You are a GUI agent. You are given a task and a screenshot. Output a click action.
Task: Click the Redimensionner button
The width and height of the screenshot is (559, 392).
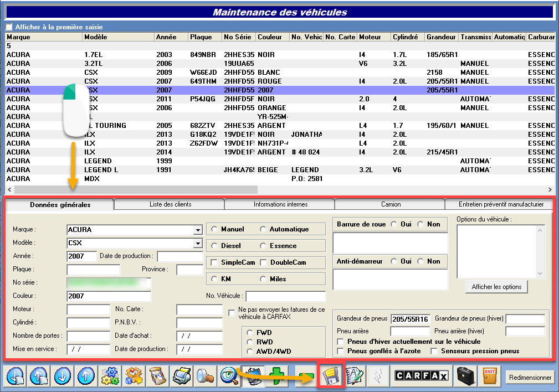click(x=530, y=378)
